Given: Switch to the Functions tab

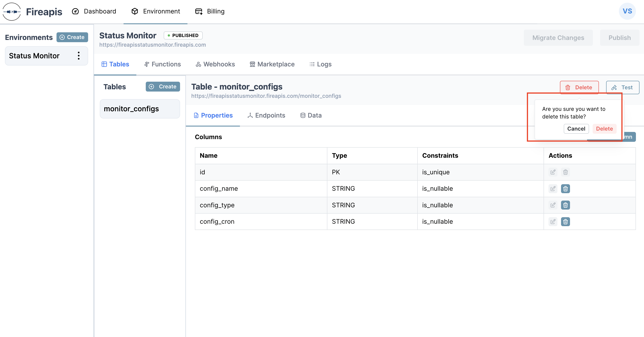Looking at the screenshot, I should coord(163,64).
